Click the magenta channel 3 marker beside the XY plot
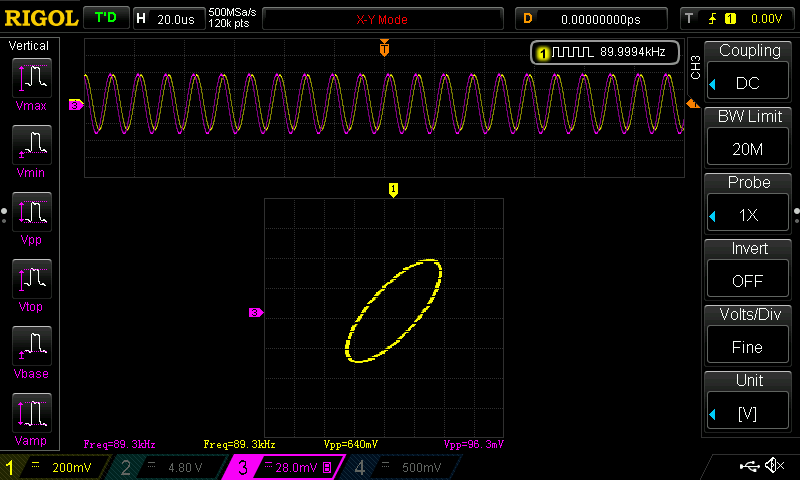 click(256, 313)
